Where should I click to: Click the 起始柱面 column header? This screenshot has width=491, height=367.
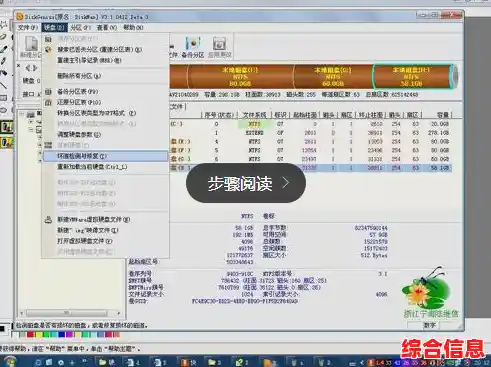click(305, 115)
